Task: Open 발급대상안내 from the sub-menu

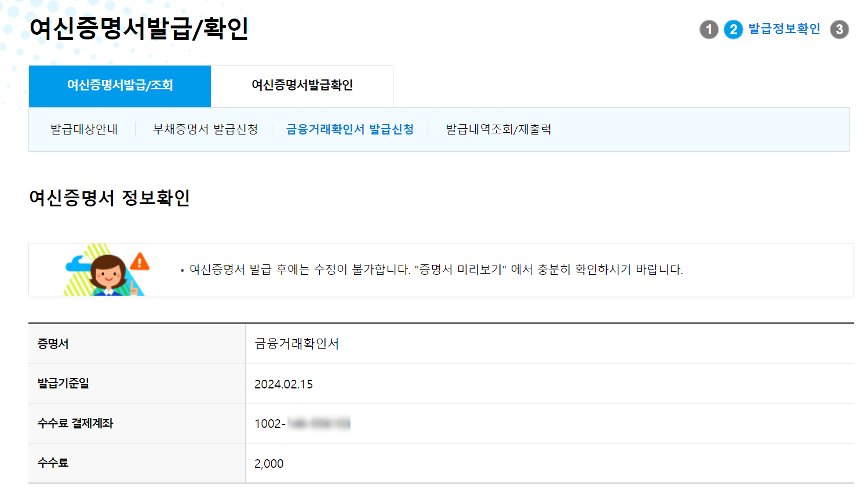Action: (x=85, y=130)
